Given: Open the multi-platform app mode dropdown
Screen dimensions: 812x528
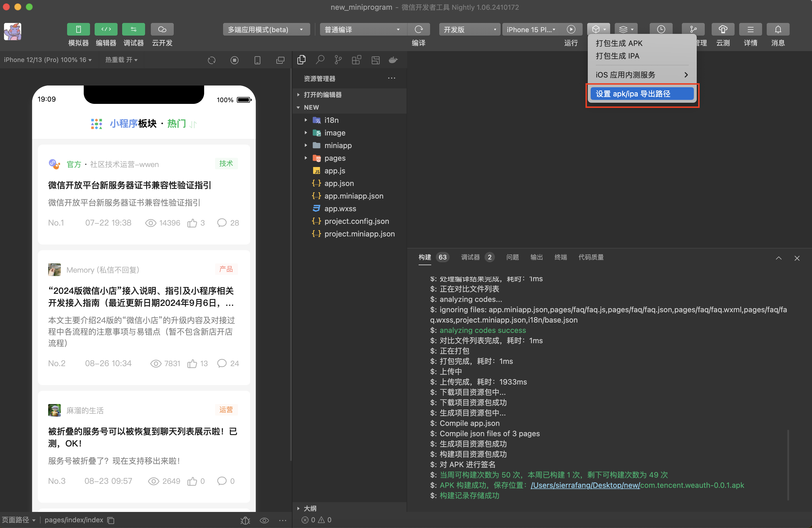Looking at the screenshot, I should click(266, 29).
